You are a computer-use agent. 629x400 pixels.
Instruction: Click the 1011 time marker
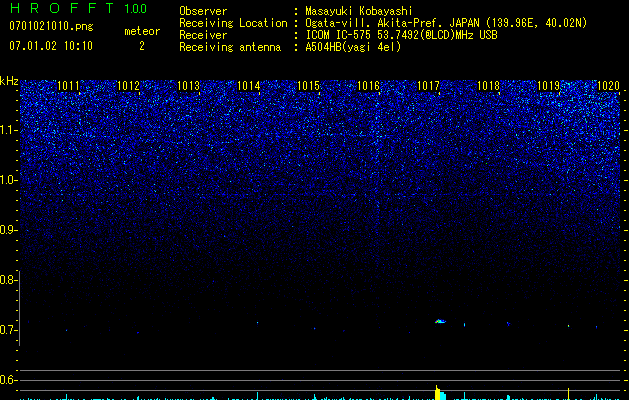click(x=69, y=85)
